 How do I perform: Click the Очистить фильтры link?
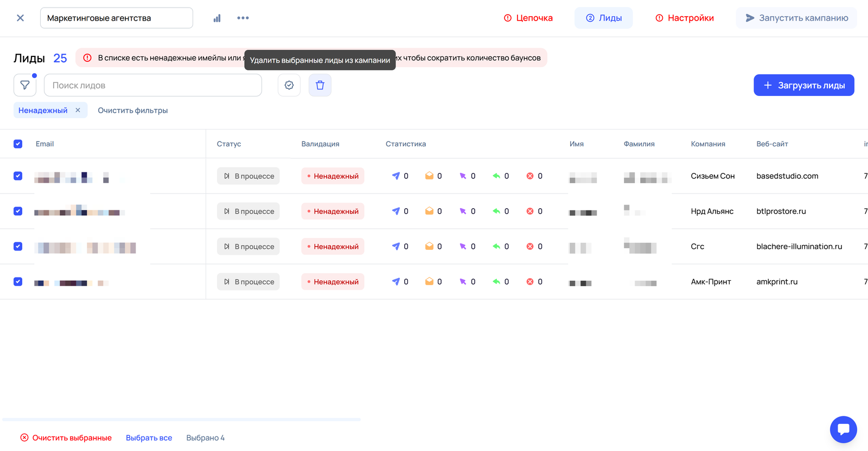tap(133, 111)
